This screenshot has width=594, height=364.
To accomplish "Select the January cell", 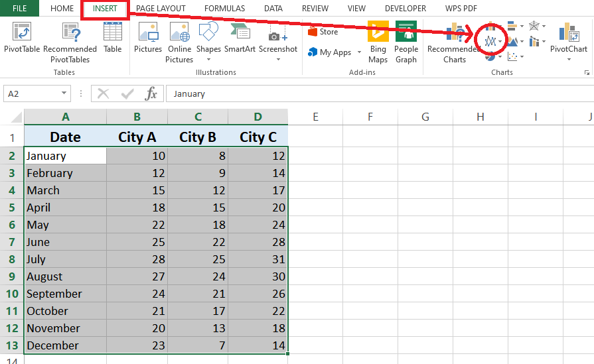I will click(x=66, y=156).
